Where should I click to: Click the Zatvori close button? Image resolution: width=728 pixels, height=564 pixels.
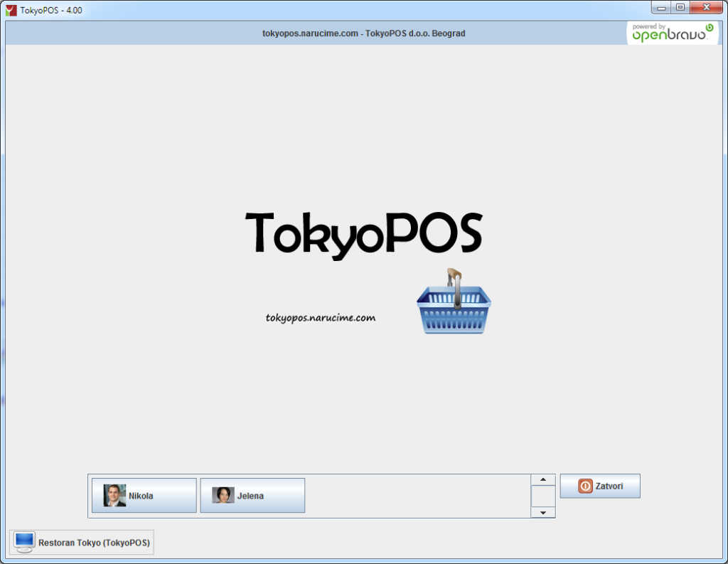(x=600, y=486)
